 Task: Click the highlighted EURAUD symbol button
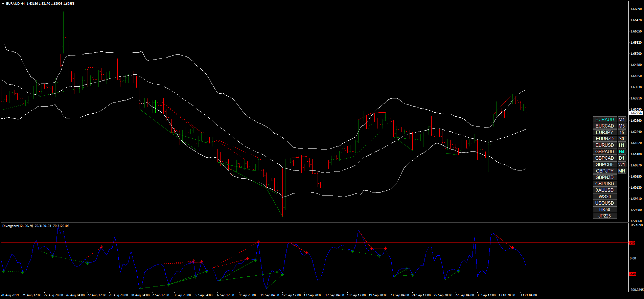point(605,119)
